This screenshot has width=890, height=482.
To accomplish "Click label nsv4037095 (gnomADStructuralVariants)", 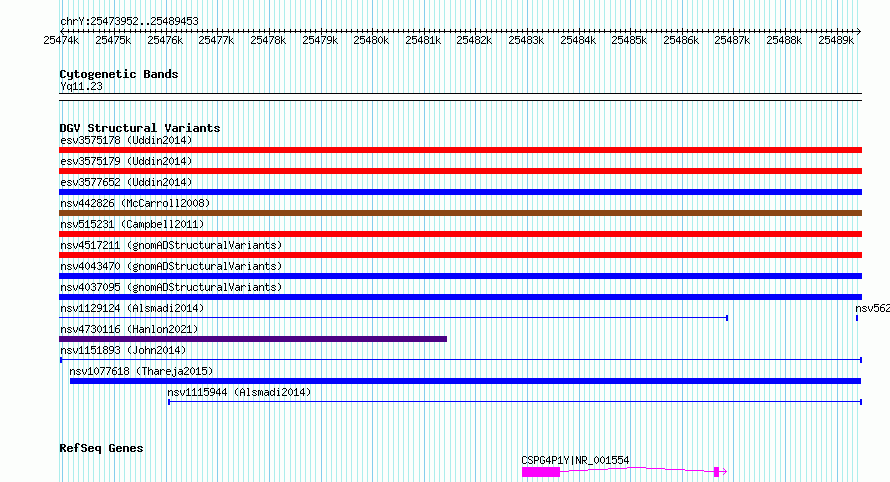I will pyautogui.click(x=171, y=287).
